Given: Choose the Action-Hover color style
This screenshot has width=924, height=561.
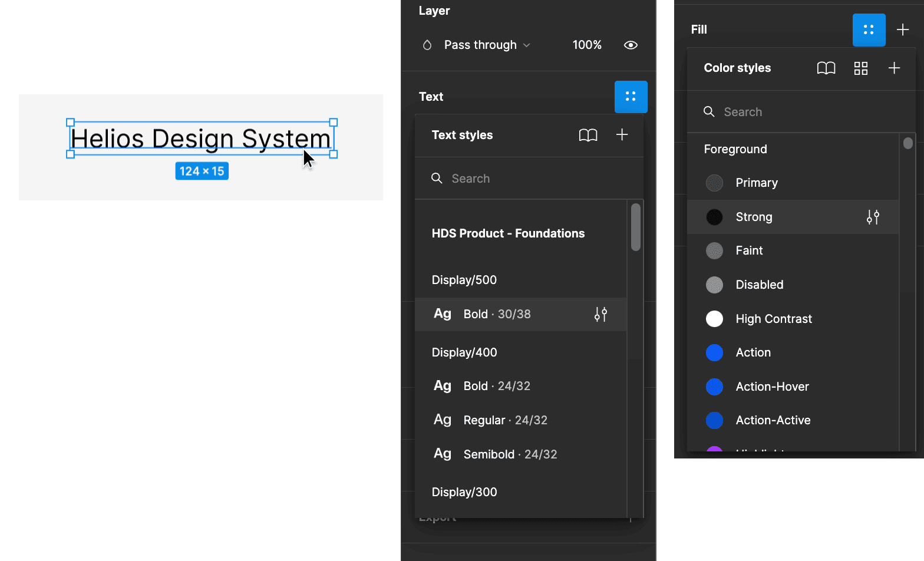Looking at the screenshot, I should pyautogui.click(x=772, y=387).
